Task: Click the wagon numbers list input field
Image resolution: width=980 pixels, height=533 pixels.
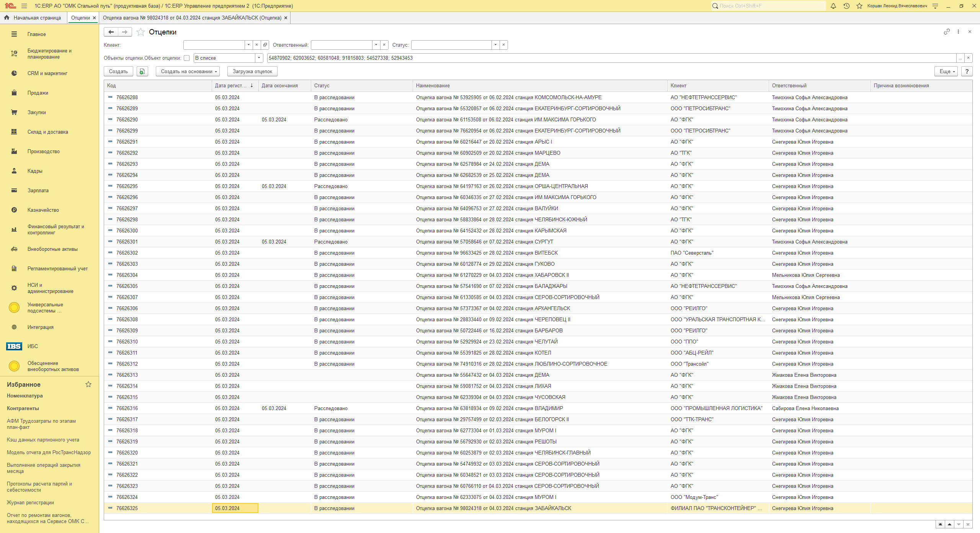Action: coord(611,58)
